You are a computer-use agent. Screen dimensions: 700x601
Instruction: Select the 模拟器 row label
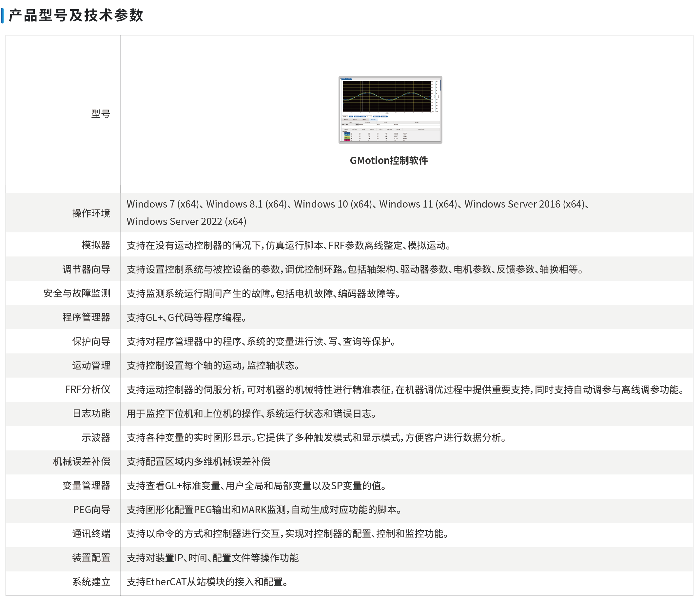96,245
